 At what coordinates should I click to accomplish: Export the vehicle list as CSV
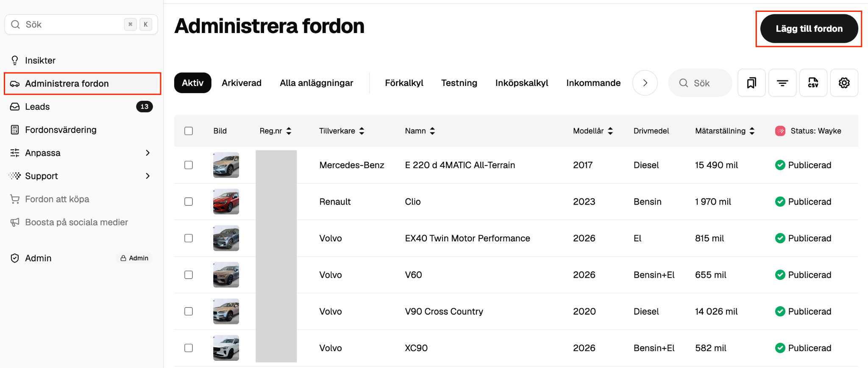tap(813, 83)
